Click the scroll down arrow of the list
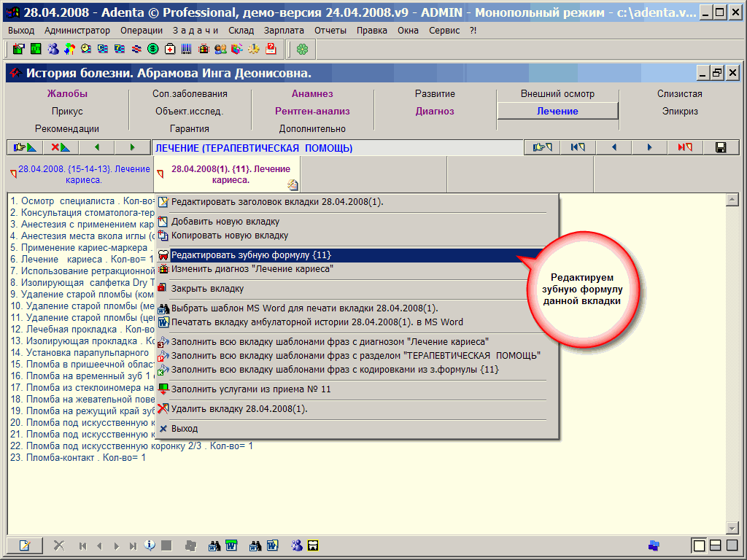Screen dimensions: 747x560 click(x=732, y=526)
